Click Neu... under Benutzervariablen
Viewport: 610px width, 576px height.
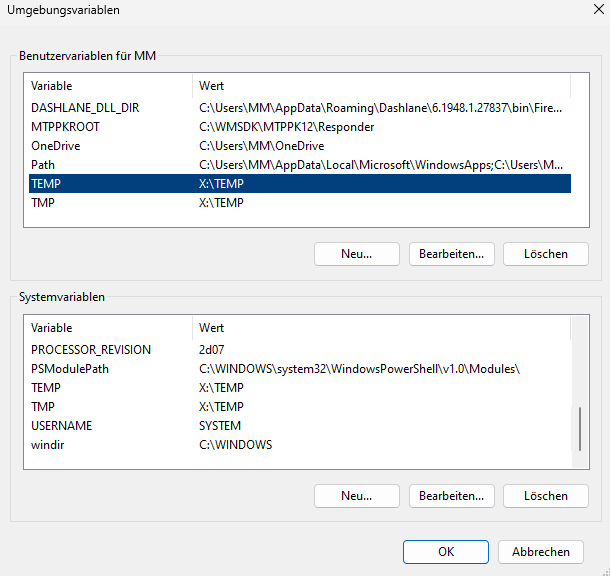(356, 254)
